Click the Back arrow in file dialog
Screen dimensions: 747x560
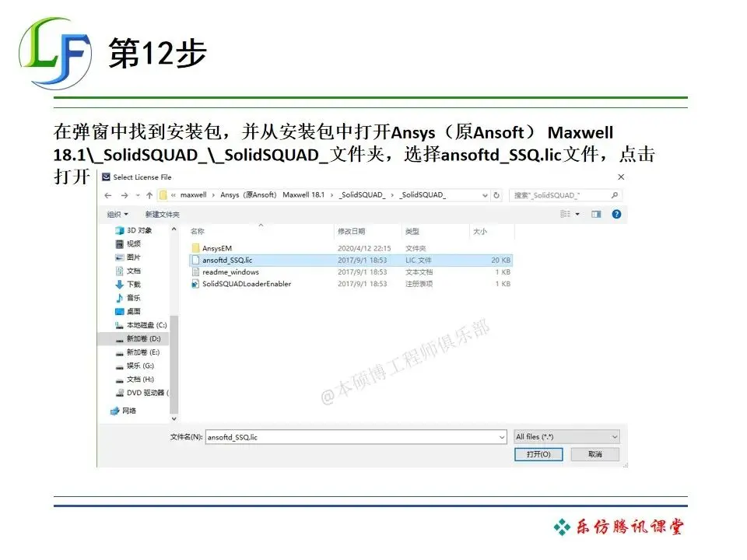pos(108,195)
